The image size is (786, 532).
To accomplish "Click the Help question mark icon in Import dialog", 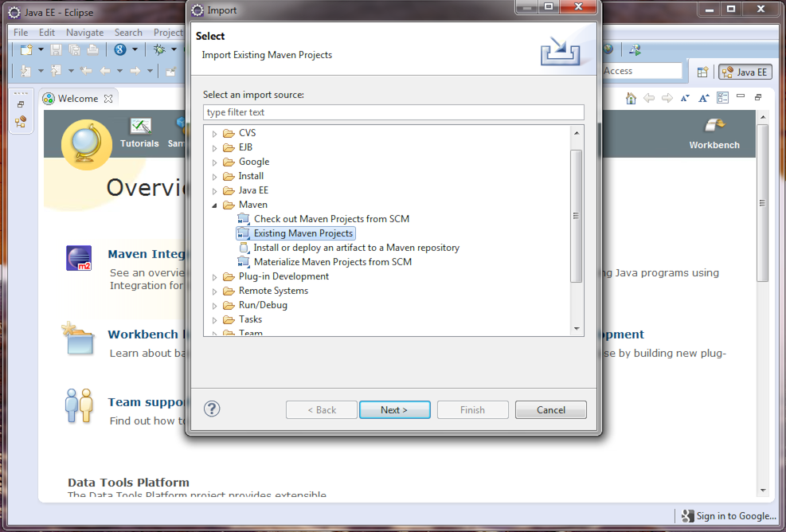I will click(212, 409).
